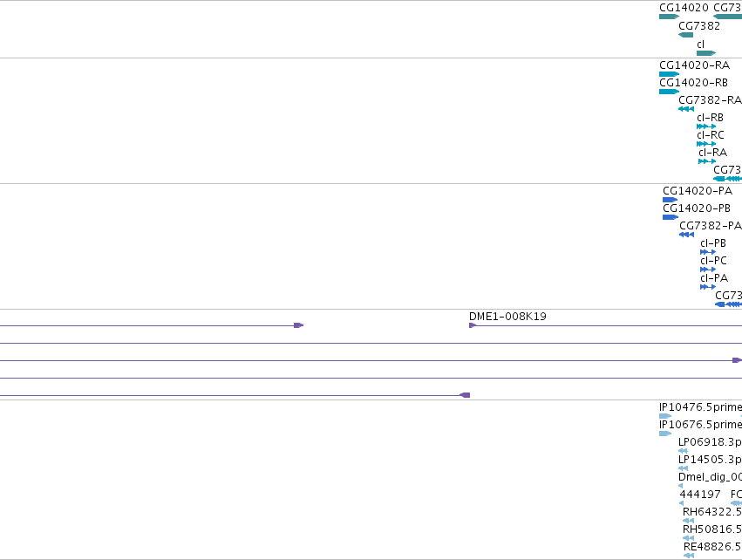The width and height of the screenshot is (742, 560).
Task: Click the cl-RA transcript label
Action: pyautogui.click(x=712, y=153)
